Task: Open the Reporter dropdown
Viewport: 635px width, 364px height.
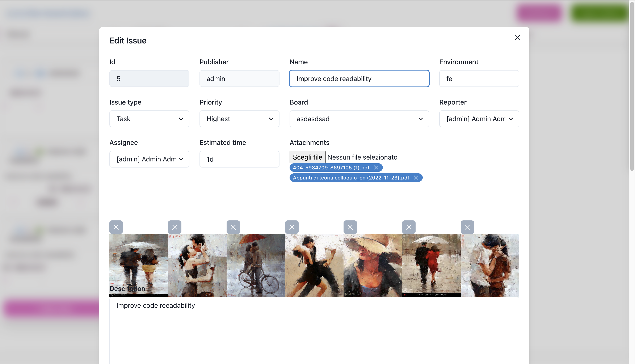Action: 479,119
